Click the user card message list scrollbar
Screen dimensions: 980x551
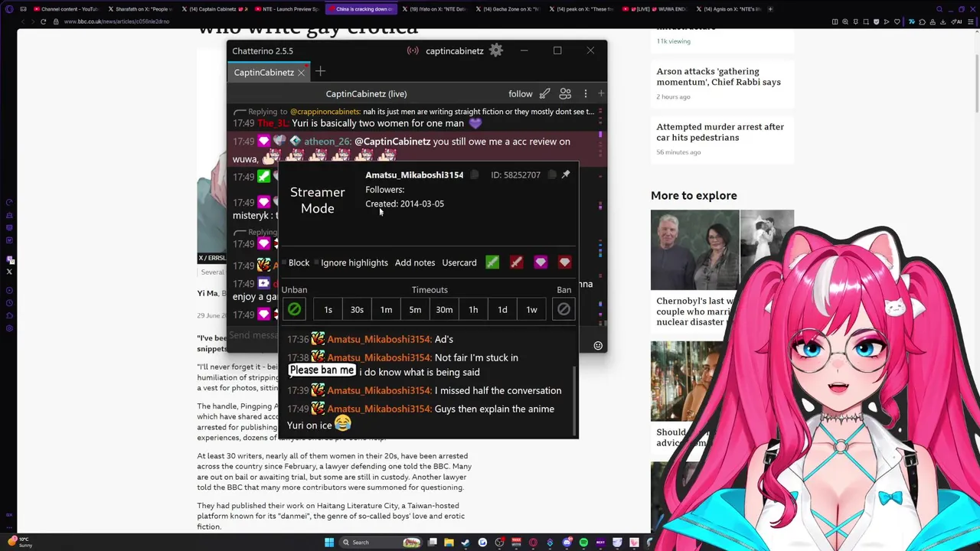[574, 401]
